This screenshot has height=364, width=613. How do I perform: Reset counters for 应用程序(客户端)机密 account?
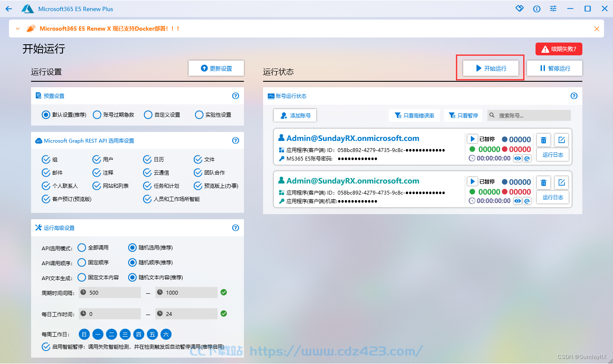(x=527, y=201)
